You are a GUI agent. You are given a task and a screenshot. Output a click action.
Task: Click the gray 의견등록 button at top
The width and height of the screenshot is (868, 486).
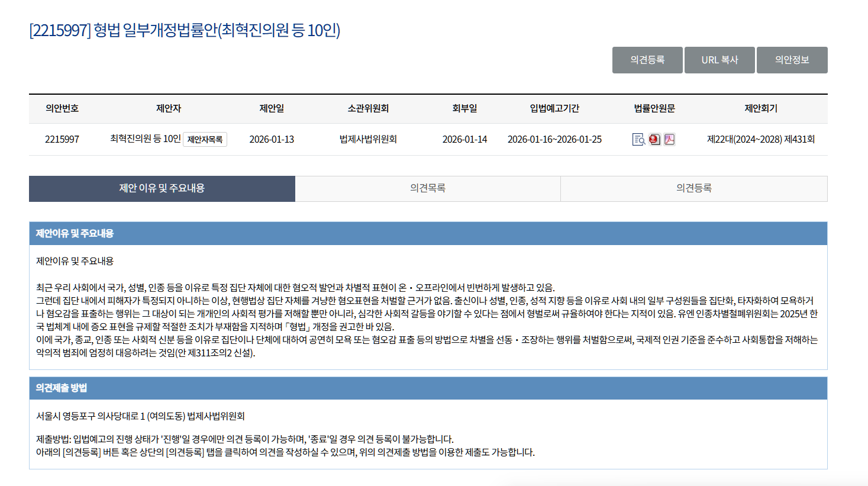647,60
